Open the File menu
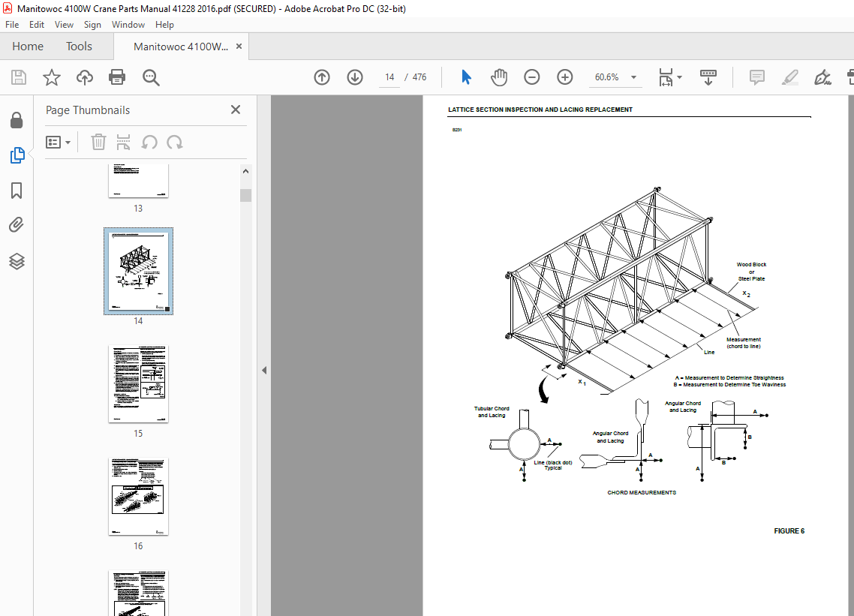854x616 pixels. click(12, 25)
